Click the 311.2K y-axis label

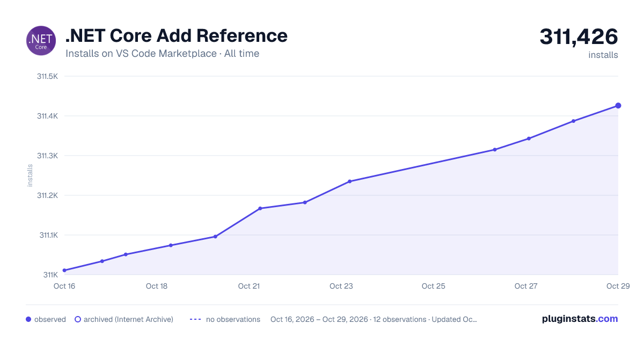coord(47,195)
